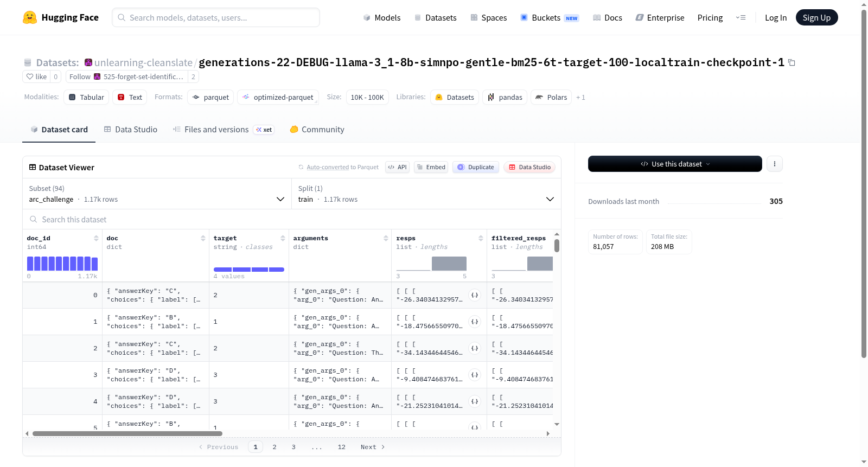The height and width of the screenshot is (467, 868).
Task: Click the doc_id histogram distribution bars
Action: 62,264
